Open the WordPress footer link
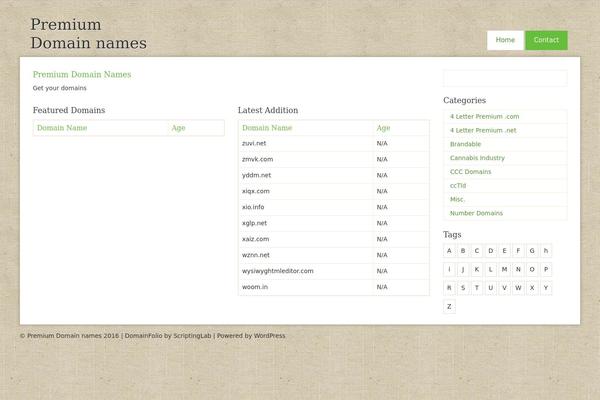 [269, 336]
